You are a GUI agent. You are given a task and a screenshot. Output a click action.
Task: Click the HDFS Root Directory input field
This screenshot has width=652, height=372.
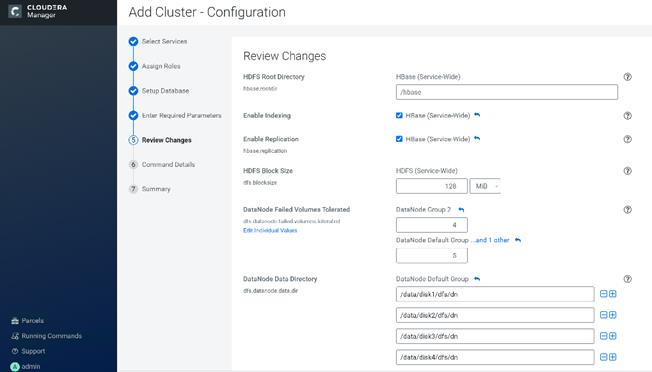pyautogui.click(x=506, y=92)
